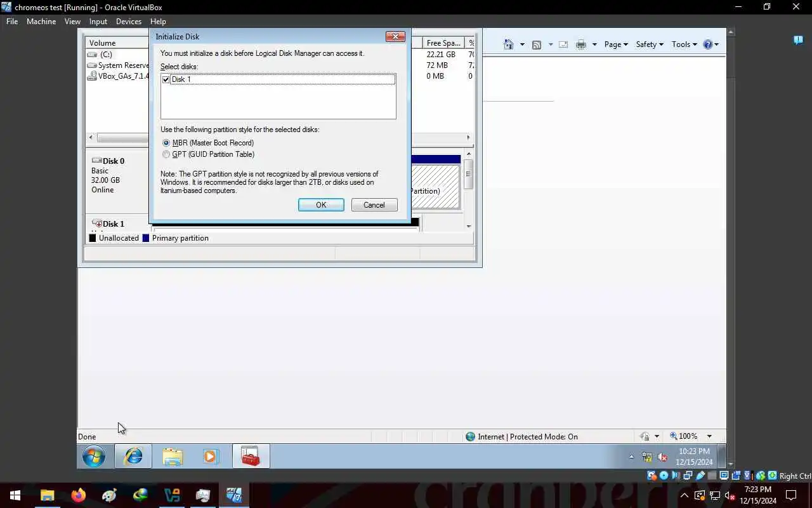The width and height of the screenshot is (812, 508).
Task: Click the IE Protected Mode security icon
Action: click(470, 437)
